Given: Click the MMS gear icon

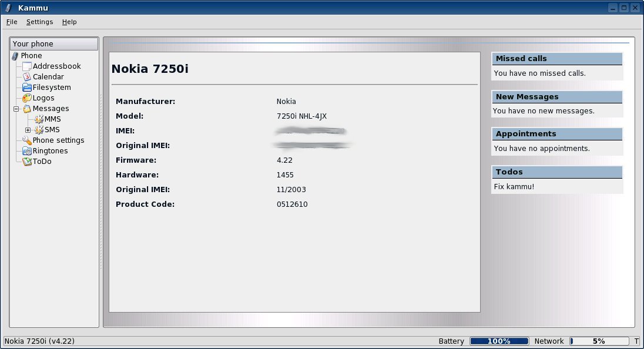Looking at the screenshot, I should point(39,119).
